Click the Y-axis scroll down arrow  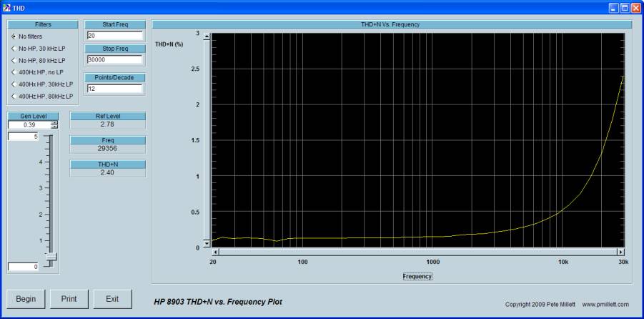pos(207,243)
